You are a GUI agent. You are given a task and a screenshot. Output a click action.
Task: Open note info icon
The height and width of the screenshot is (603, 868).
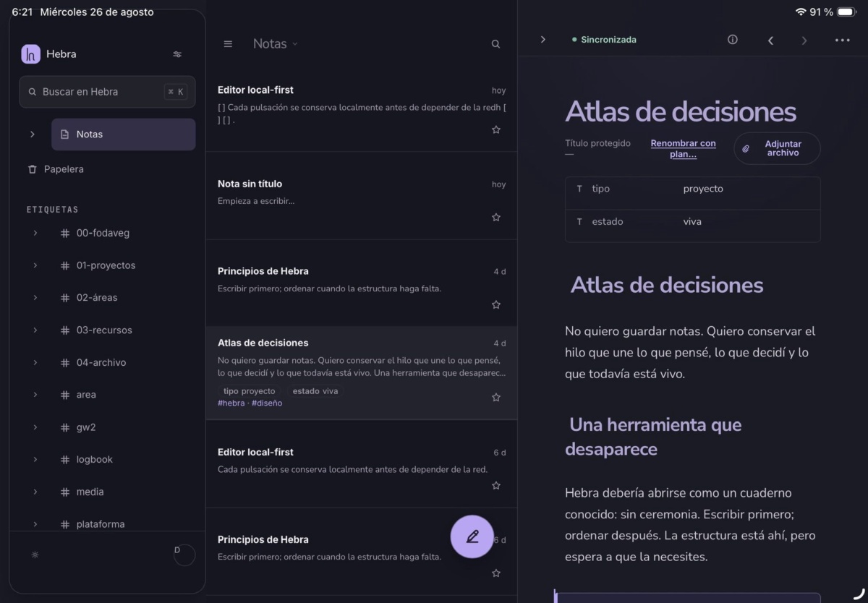(733, 40)
